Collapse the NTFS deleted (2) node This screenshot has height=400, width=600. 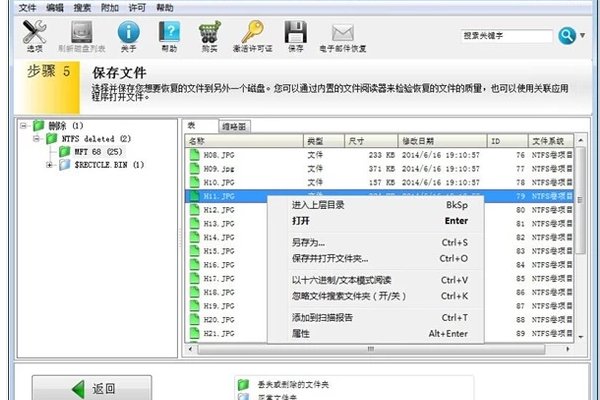[x=36, y=139]
